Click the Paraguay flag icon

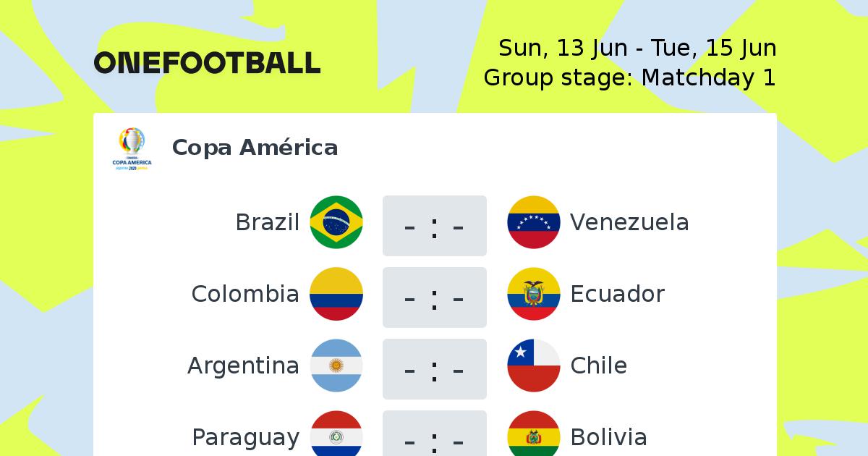(336, 434)
